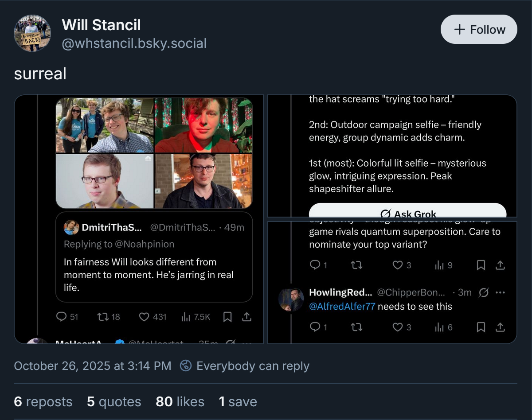Viewport: 532px width, 420px height.
Task: Open left embedded screenshot with four photos
Action: click(x=139, y=219)
